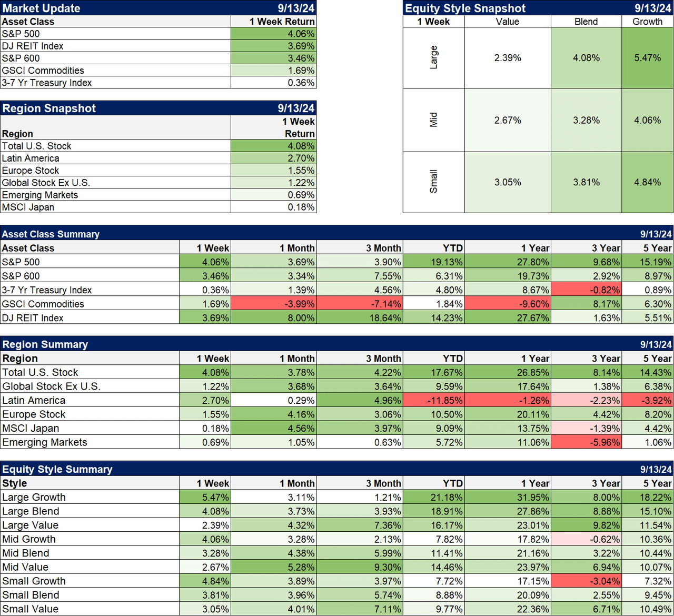Viewport: 674px width, 616px height.
Task: Select Europe Stock 1 Month 4.16% cell
Action: [x=273, y=414]
